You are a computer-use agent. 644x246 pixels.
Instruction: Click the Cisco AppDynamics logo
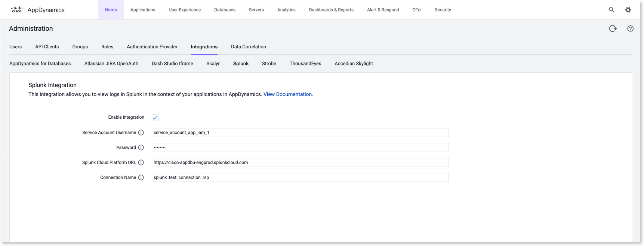click(x=38, y=10)
